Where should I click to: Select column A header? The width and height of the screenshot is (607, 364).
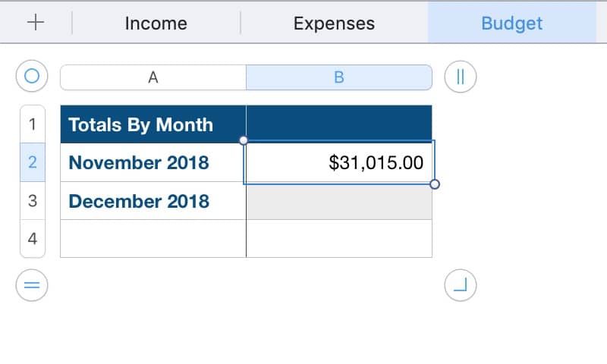[x=153, y=77]
